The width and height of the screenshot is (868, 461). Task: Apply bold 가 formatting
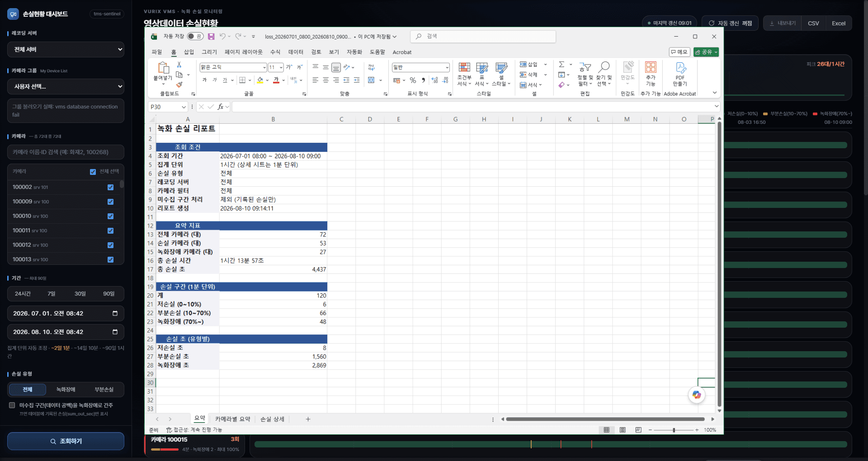(x=204, y=80)
